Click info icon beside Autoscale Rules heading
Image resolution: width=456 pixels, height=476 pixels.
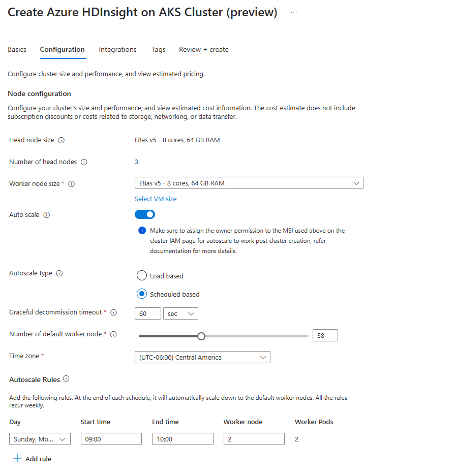[x=66, y=379]
